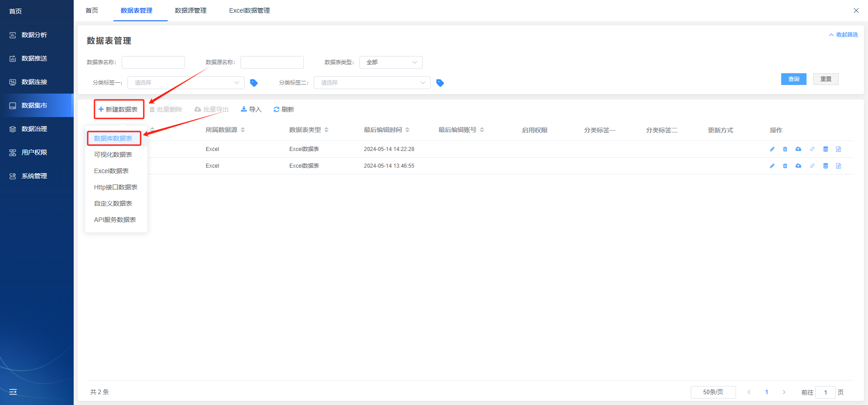The image size is (868, 405).
Task: Collapse filters via 收起筛选
Action: point(844,35)
